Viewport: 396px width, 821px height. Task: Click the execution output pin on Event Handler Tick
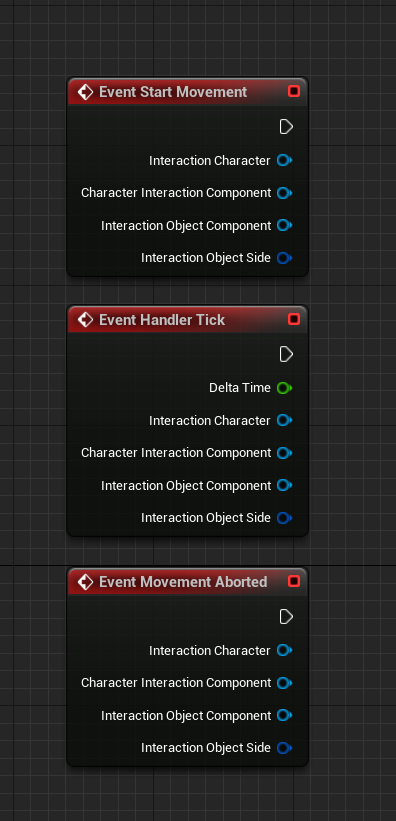pos(286,354)
